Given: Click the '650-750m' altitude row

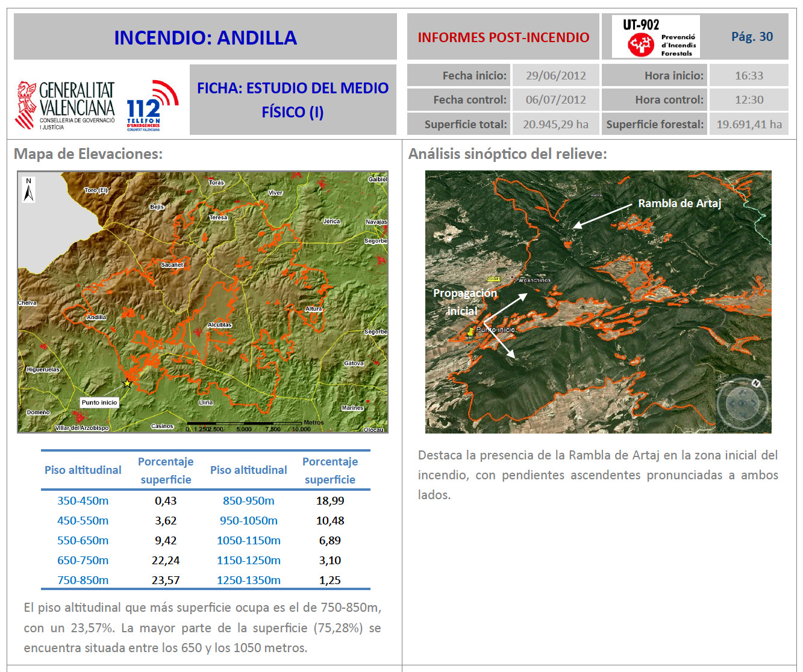Looking at the screenshot, I should click(x=83, y=560).
